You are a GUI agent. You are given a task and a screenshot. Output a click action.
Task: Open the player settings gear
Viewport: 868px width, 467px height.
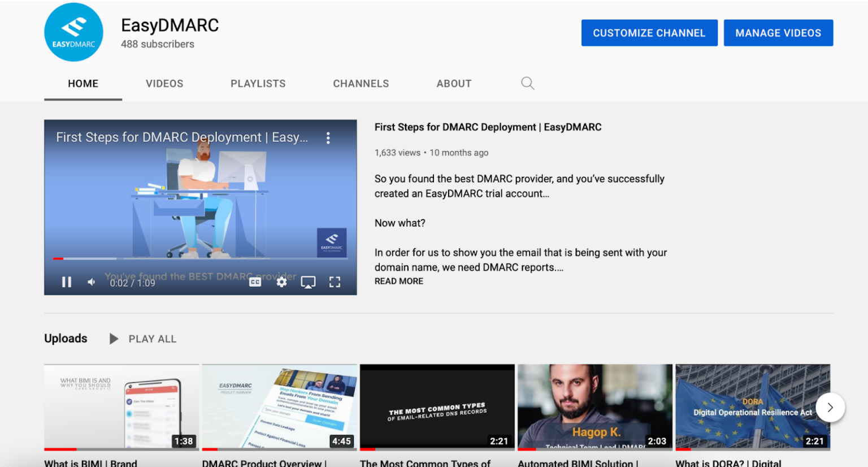[281, 282]
